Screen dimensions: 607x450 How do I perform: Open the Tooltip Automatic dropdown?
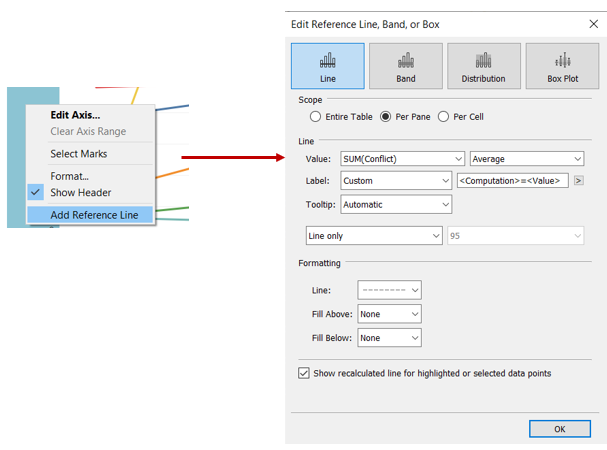click(x=396, y=204)
